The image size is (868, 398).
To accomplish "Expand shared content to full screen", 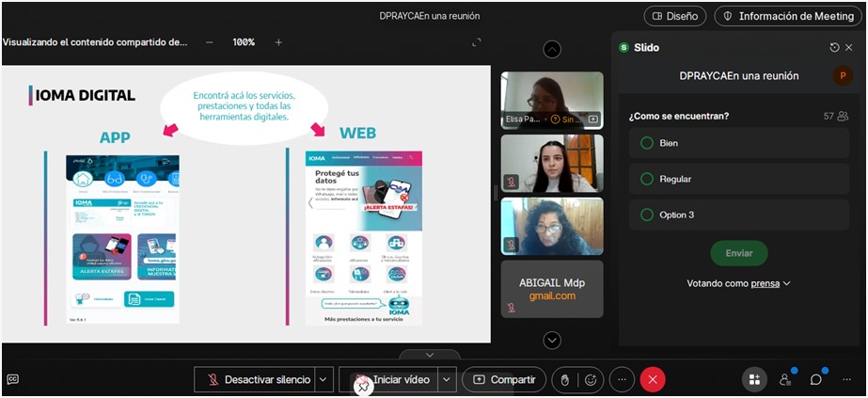I will coord(477,42).
